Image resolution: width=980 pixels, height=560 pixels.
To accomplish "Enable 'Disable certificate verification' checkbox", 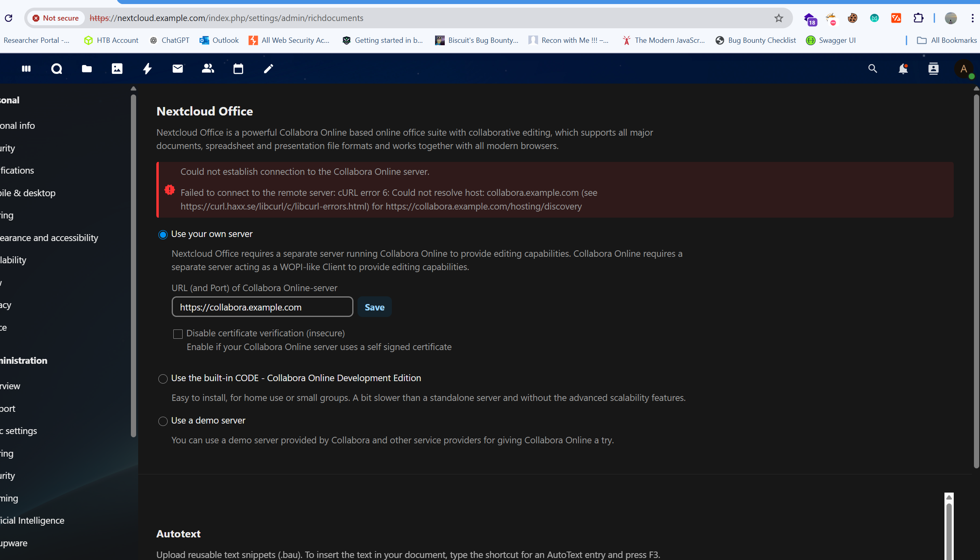I will tap(178, 334).
